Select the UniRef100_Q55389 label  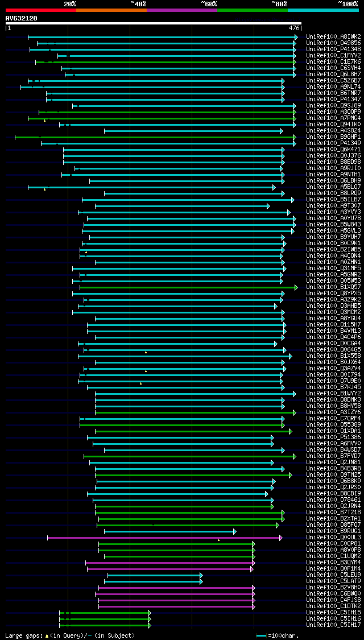pos(333,425)
